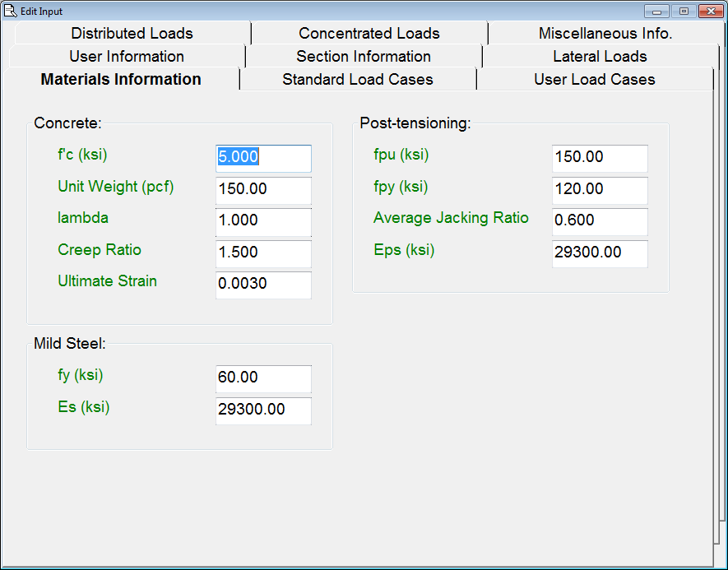Click the fpy (ksi) input box
728x570 pixels.
point(600,189)
